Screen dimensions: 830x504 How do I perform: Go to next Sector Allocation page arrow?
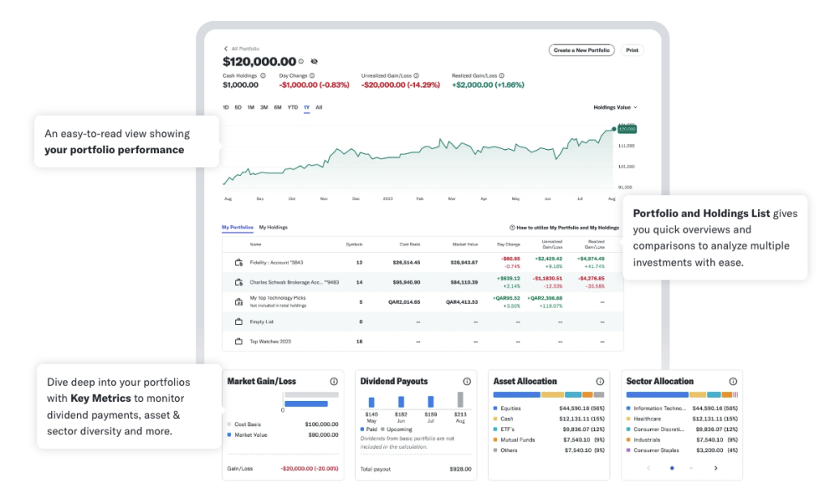point(716,468)
